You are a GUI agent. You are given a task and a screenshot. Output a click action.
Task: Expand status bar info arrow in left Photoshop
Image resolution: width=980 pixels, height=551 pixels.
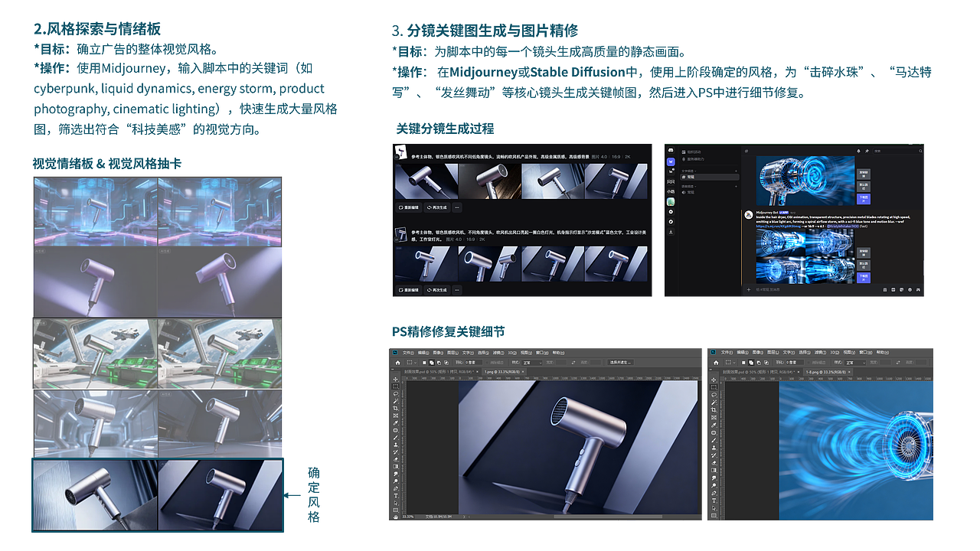464,517
